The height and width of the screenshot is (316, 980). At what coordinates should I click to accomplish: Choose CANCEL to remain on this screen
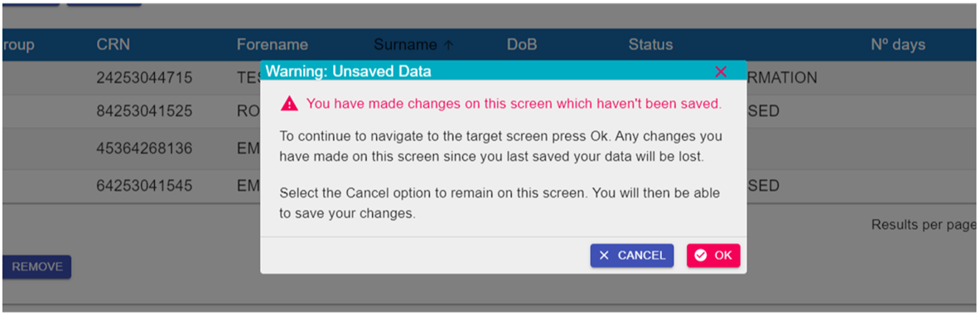click(x=632, y=255)
